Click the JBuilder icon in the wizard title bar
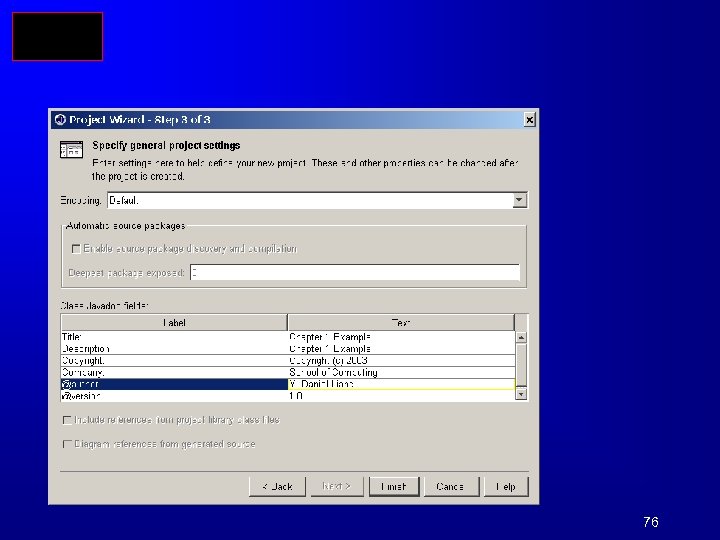Screen dimensions: 720x540 pos(60,120)
